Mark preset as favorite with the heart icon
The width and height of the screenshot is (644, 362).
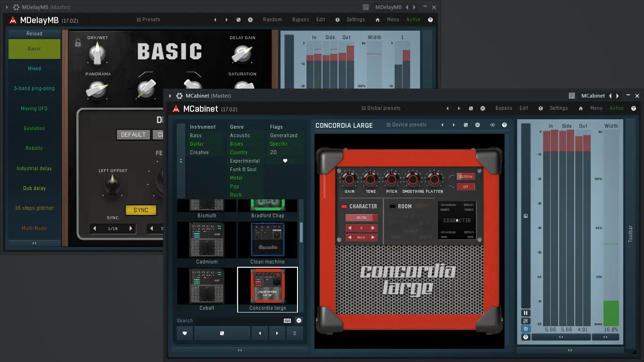[x=184, y=333]
